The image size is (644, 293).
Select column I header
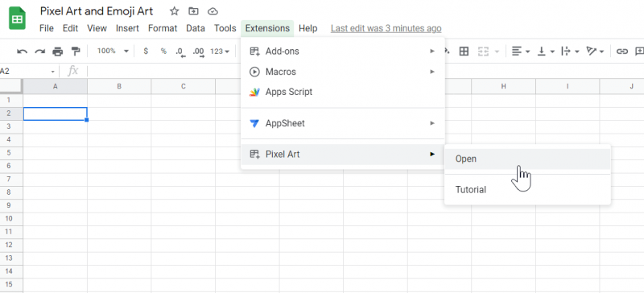pos(568,86)
